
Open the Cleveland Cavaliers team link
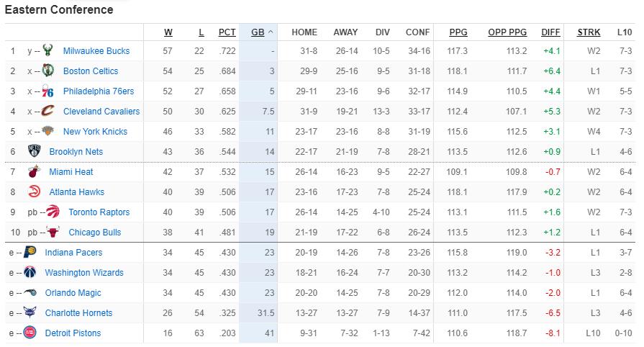coord(101,111)
